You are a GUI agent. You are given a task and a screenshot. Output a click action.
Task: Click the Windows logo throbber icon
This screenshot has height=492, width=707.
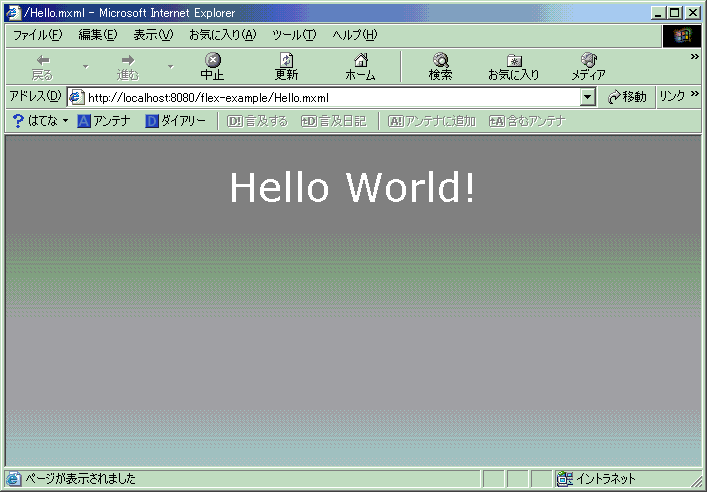pos(682,36)
